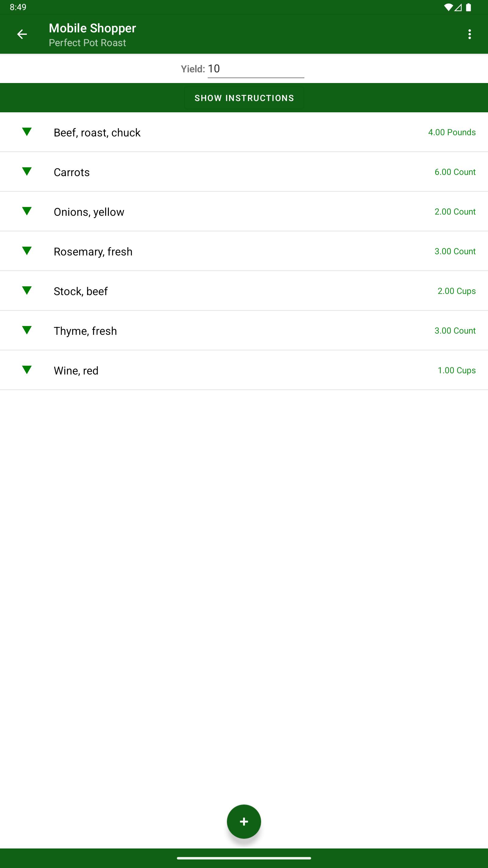The image size is (488, 868).
Task: Open the Stock, beef ingredient row
Action: 244,291
